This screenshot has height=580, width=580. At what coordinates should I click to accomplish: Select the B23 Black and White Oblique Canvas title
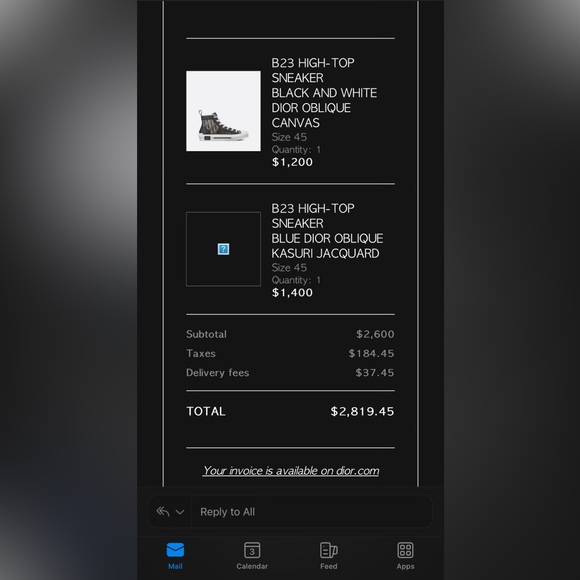coord(324,92)
